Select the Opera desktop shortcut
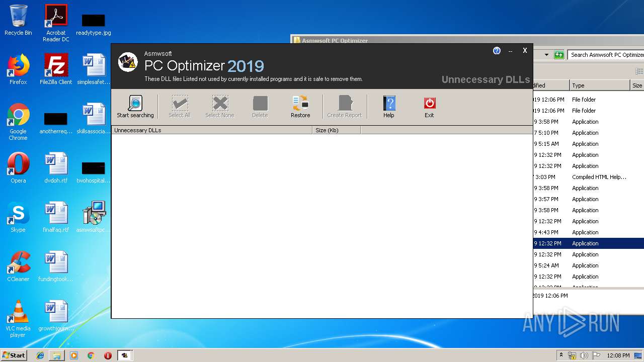 18,168
